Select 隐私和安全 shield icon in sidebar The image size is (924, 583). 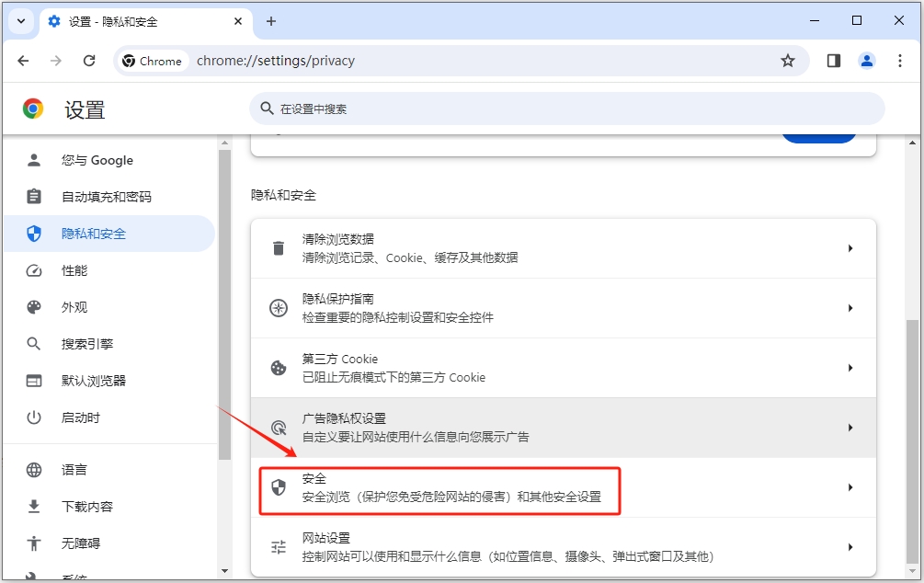[x=33, y=234]
